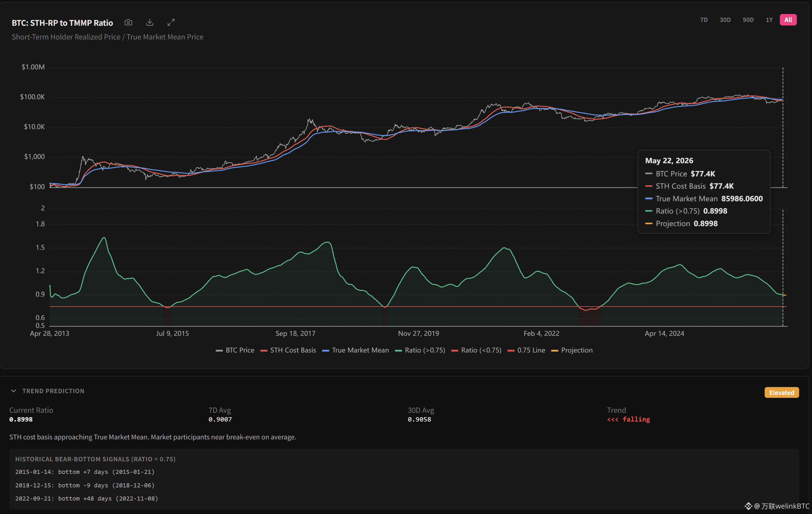Click the Elevated status badge

pyautogui.click(x=782, y=393)
